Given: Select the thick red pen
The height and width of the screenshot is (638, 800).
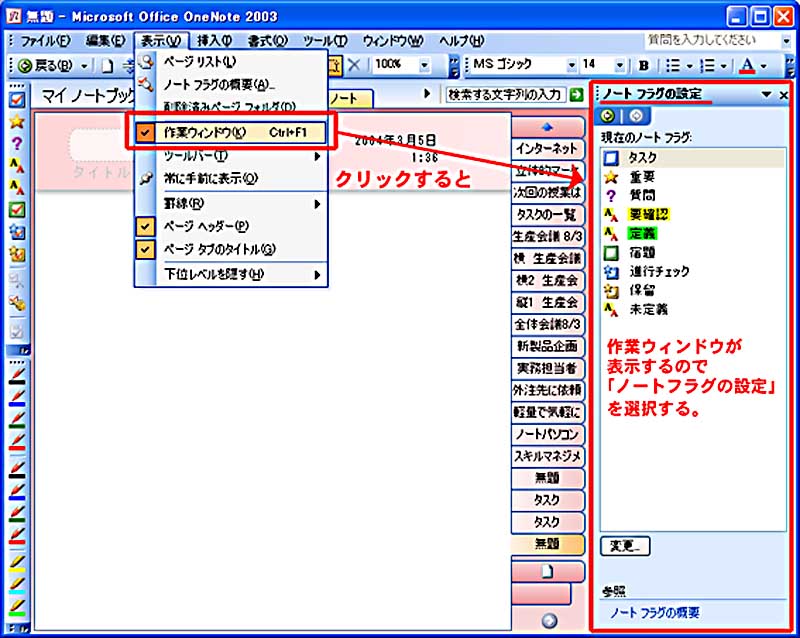Looking at the screenshot, I should [17, 535].
